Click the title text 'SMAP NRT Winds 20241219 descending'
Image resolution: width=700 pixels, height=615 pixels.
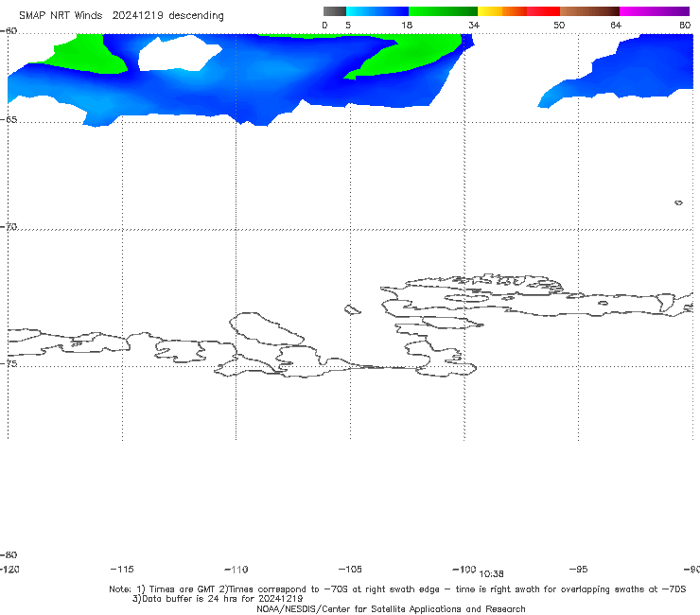pos(121,15)
